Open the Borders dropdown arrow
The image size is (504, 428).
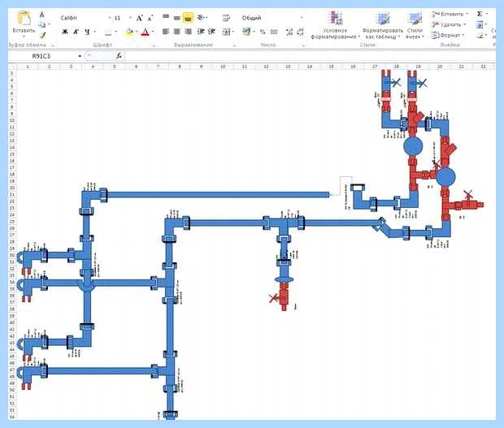pos(115,32)
